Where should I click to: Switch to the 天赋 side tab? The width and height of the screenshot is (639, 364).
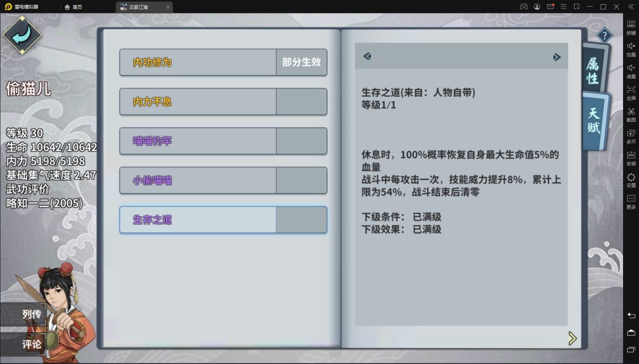(x=595, y=121)
